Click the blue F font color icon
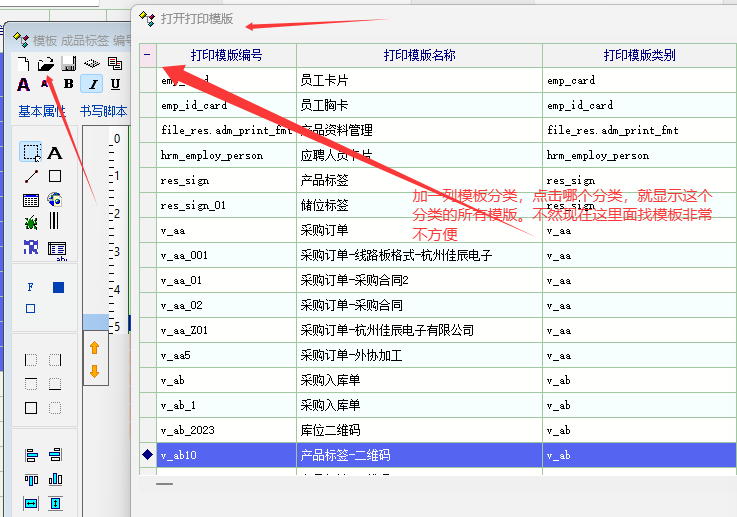Screen dimensions: 737x517 31,287
